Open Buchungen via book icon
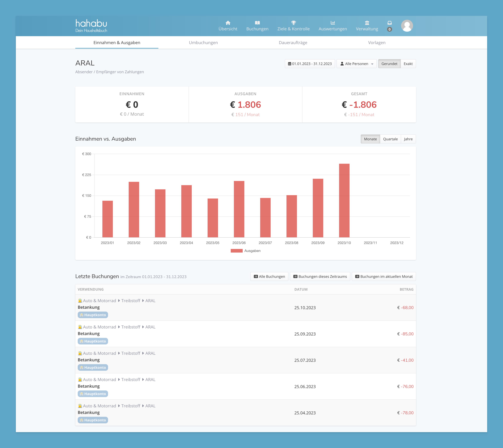 click(x=257, y=23)
